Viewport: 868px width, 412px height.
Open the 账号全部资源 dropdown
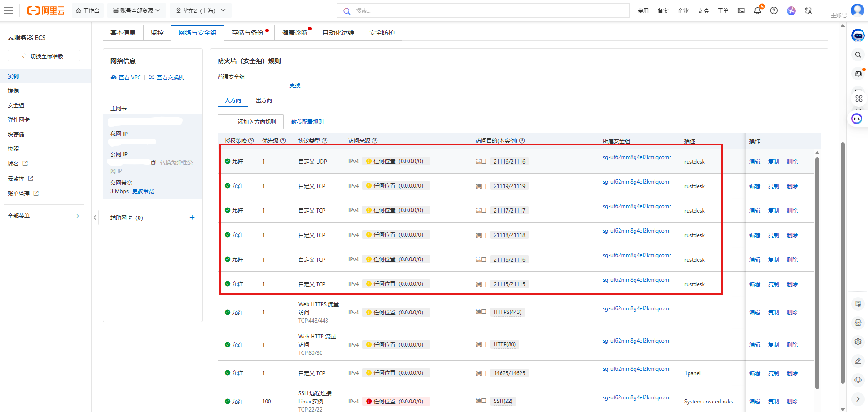136,10
